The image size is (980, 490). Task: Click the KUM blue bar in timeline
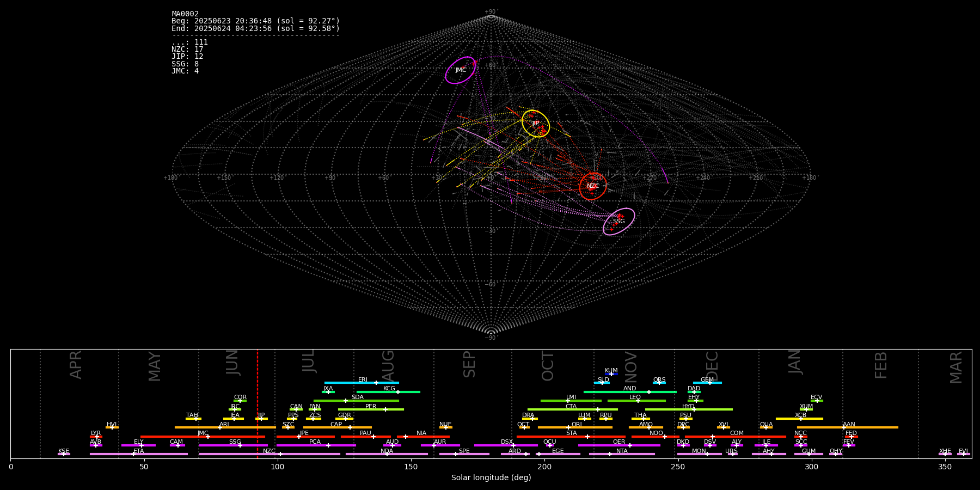pyautogui.click(x=611, y=374)
